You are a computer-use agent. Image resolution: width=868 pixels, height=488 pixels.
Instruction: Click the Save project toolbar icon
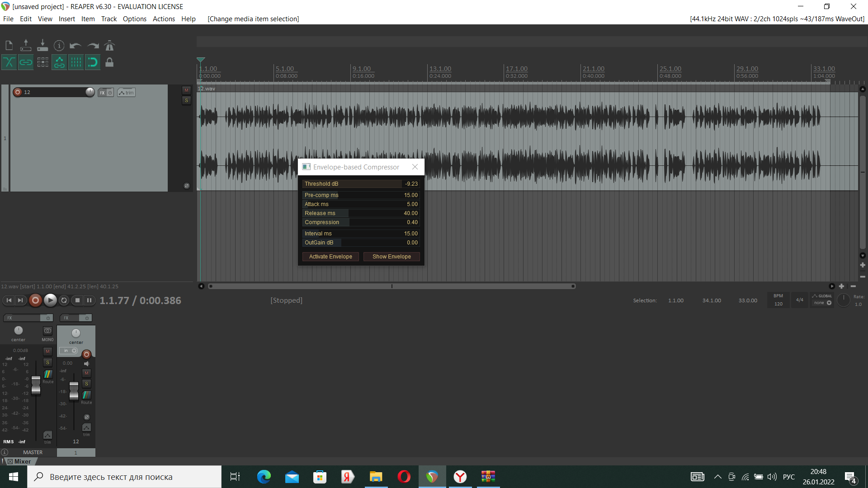[x=42, y=46]
